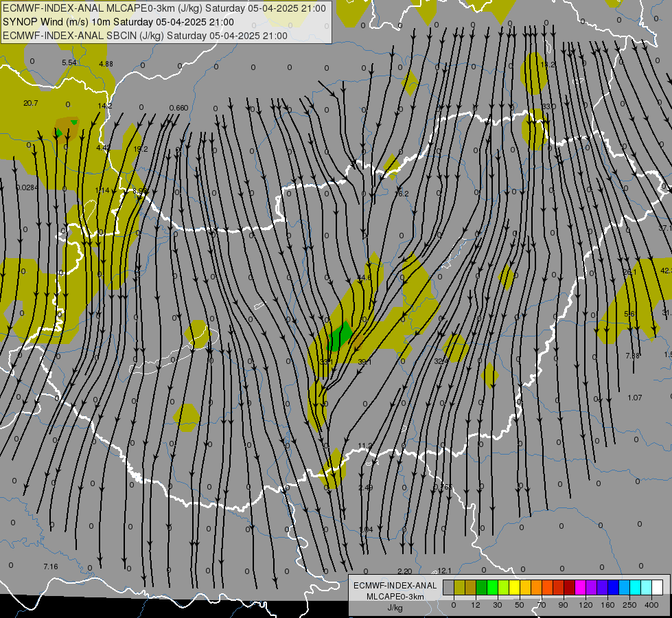
Task: Click the map value 2.20
Action: 404,571
